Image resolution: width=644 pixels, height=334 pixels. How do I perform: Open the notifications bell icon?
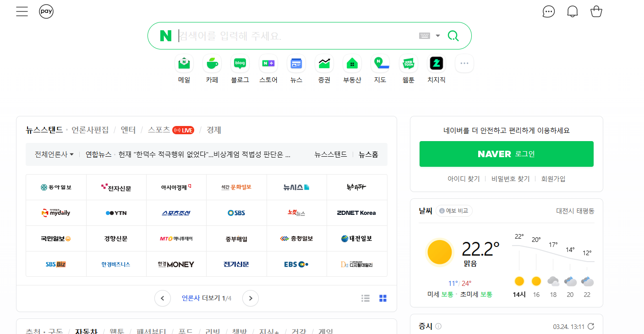pos(573,11)
